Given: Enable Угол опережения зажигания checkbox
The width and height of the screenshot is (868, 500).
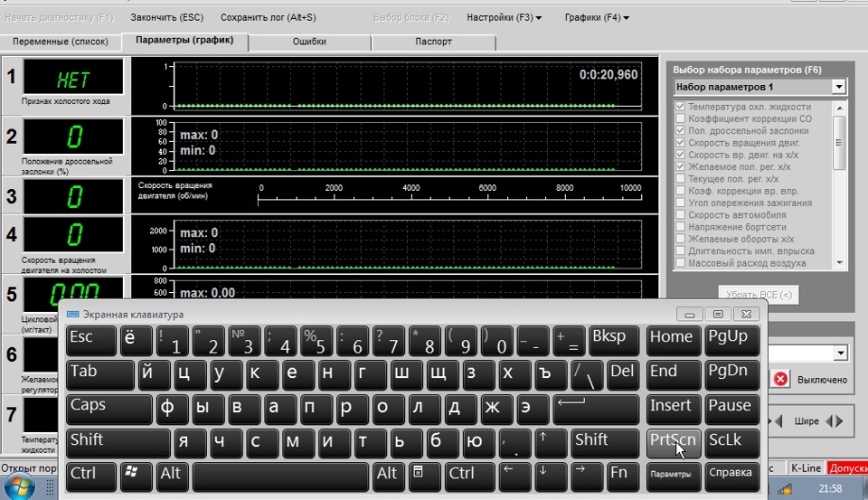Looking at the screenshot, I should tap(680, 203).
